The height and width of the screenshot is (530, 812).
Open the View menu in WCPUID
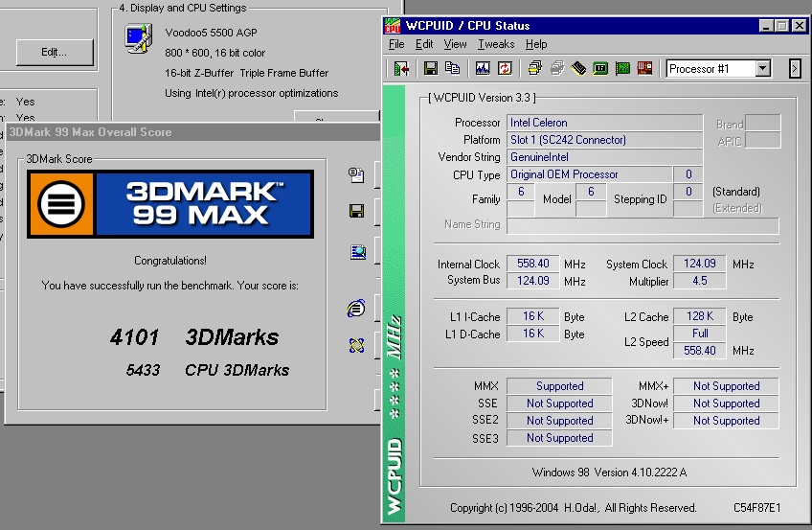(456, 44)
